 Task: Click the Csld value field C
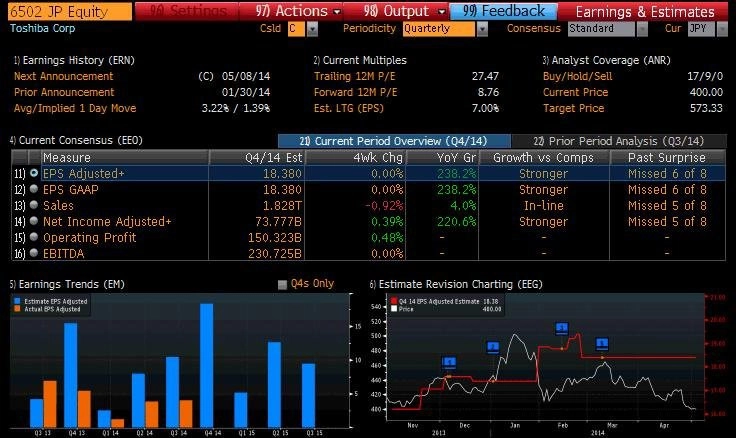point(296,29)
